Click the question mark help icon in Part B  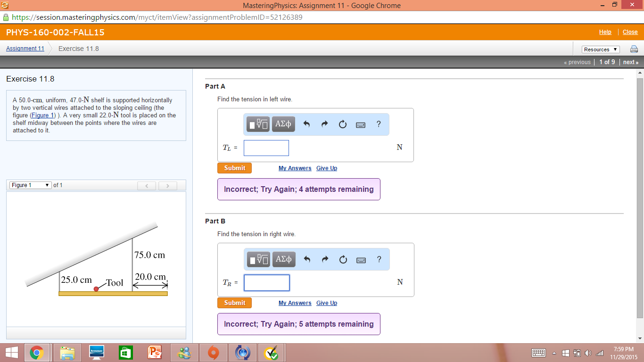379,259
